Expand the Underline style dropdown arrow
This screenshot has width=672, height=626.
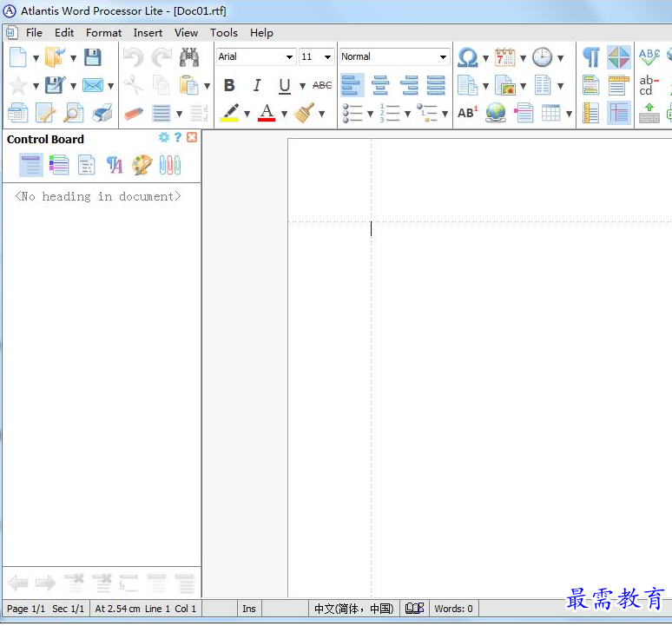302,86
